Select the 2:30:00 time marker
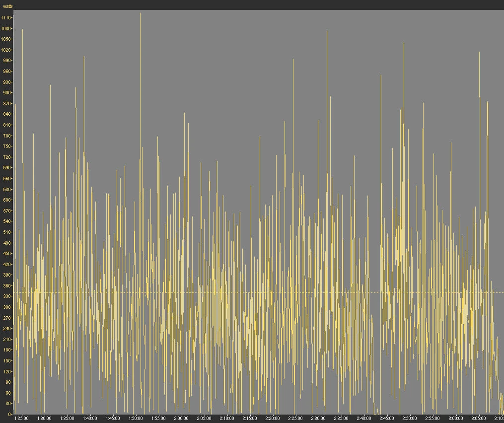504x423 pixels. [318, 419]
